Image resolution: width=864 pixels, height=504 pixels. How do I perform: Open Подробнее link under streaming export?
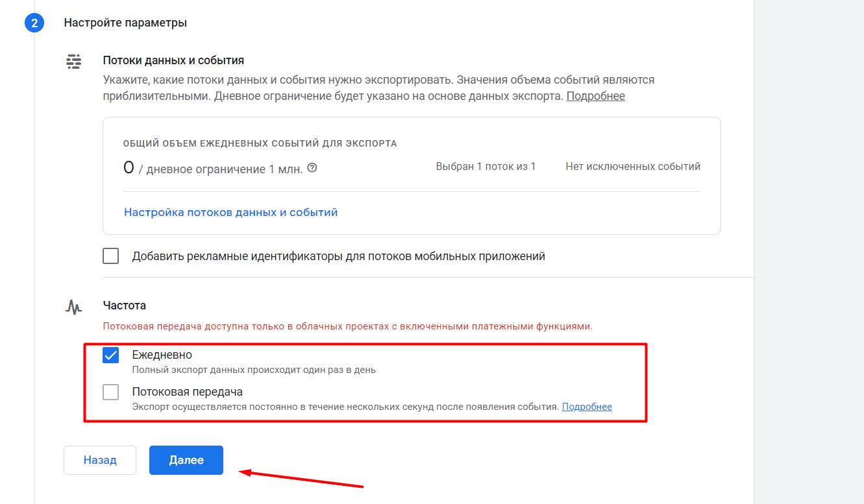click(x=587, y=407)
